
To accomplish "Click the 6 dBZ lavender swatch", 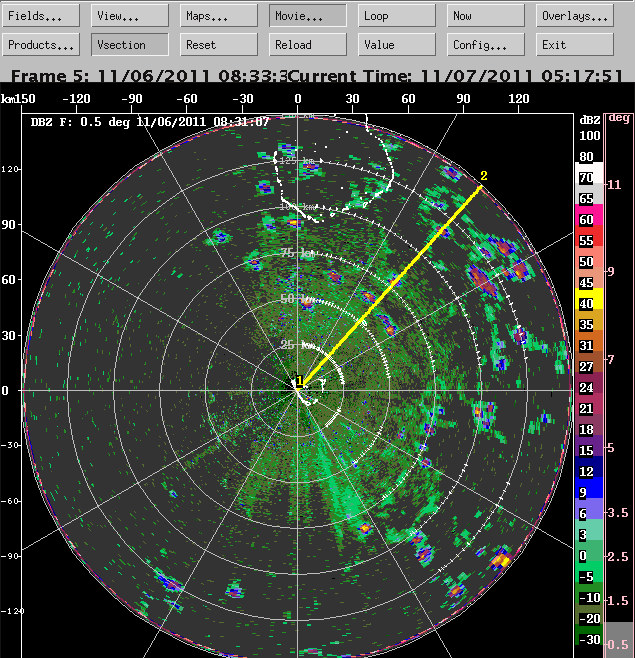I will coord(589,509).
